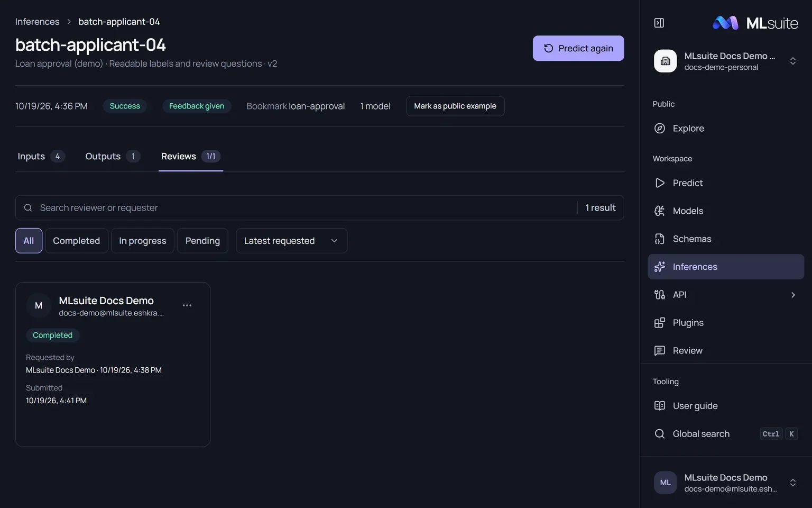Open the three-dot menu on the reviewer card

[187, 305]
